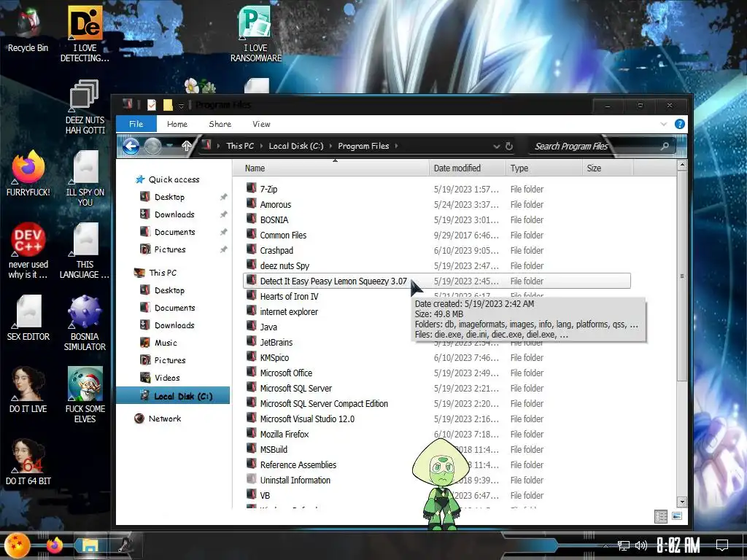The image size is (747, 560).
Task: Select the Mozilla Firefox folder
Action: point(284,435)
